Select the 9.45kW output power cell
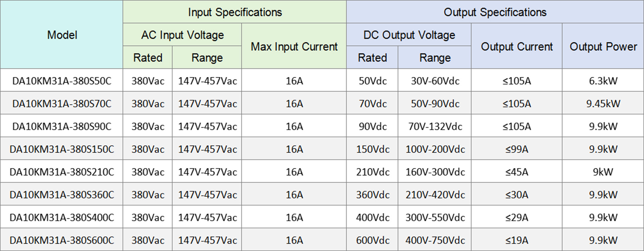Image resolution: width=644 pixels, height=251 pixels. point(603,104)
